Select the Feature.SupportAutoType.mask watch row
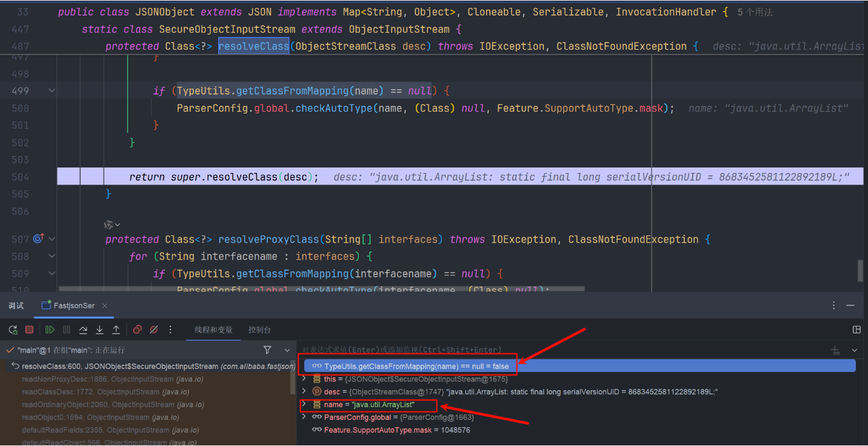Screen dimensions: 868x446 pos(579,430)
